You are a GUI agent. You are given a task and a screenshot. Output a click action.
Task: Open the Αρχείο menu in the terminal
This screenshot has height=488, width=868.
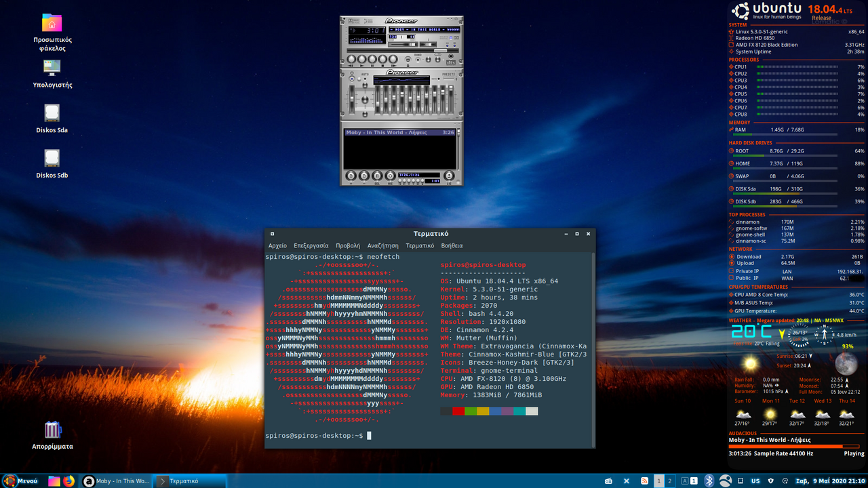(x=277, y=245)
